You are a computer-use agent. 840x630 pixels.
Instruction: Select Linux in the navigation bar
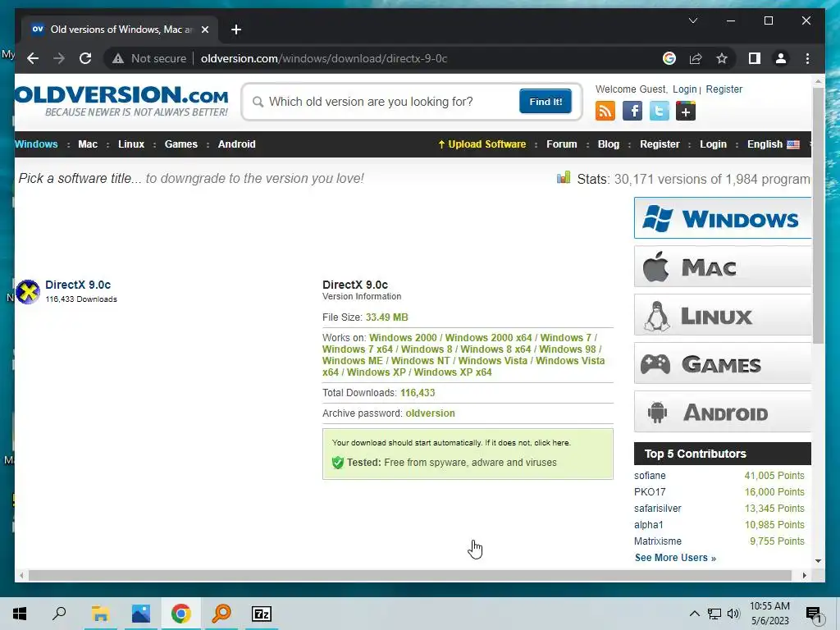(x=131, y=144)
